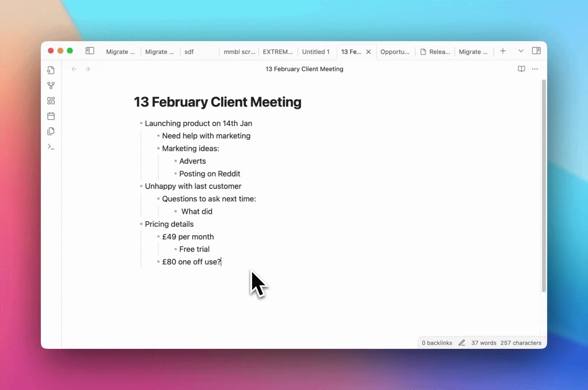Switch to the 'Untitled 1' tab
Screen dimensions: 588x390
coord(316,52)
